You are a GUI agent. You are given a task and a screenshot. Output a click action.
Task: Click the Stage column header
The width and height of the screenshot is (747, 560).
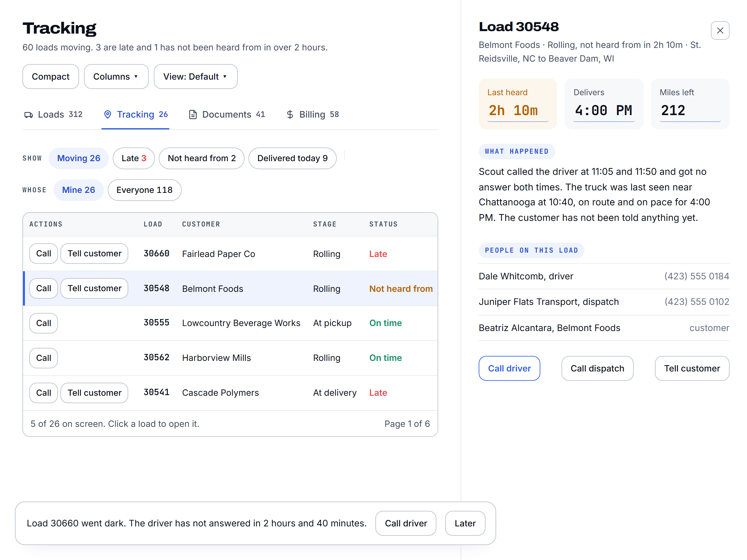point(325,224)
